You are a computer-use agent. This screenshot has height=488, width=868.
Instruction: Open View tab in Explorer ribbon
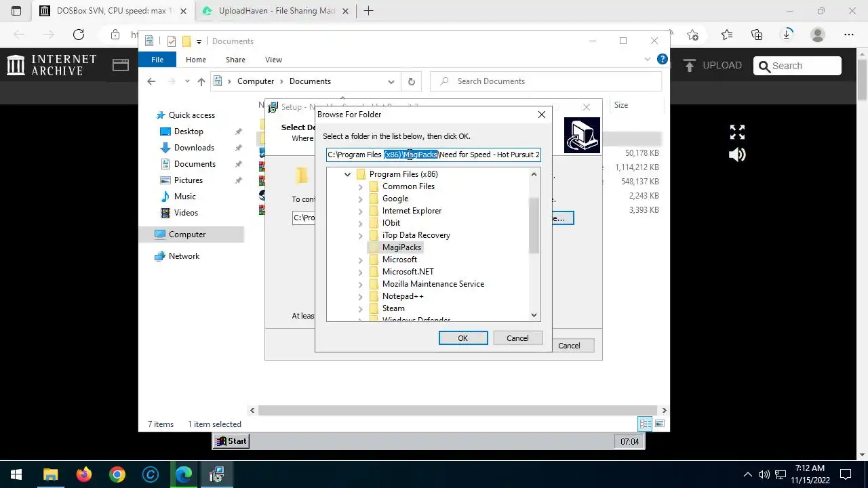click(x=273, y=60)
